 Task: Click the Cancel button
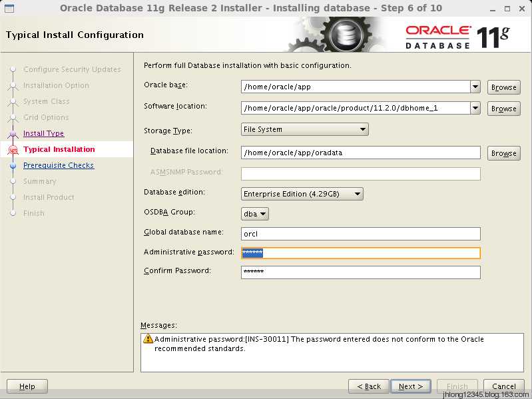point(504,386)
